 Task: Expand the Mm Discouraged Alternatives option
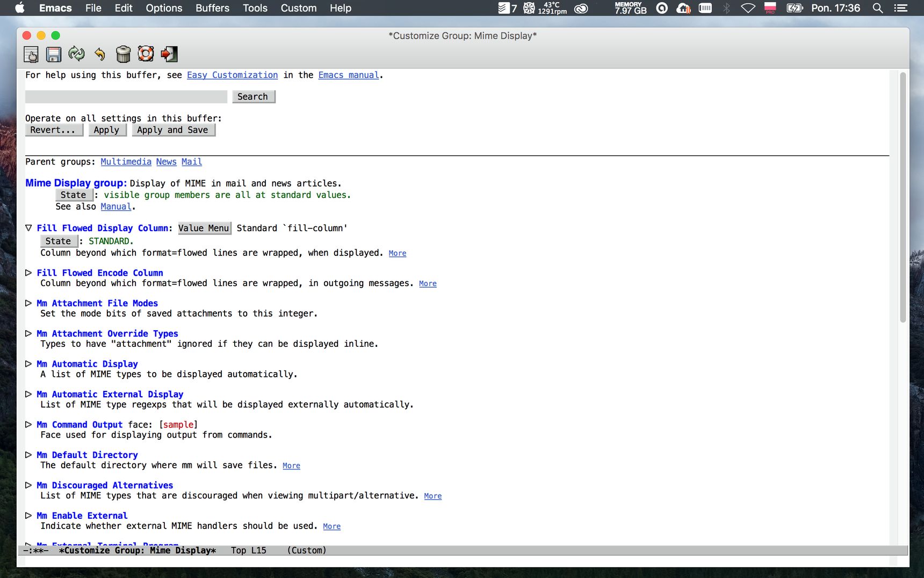click(28, 485)
